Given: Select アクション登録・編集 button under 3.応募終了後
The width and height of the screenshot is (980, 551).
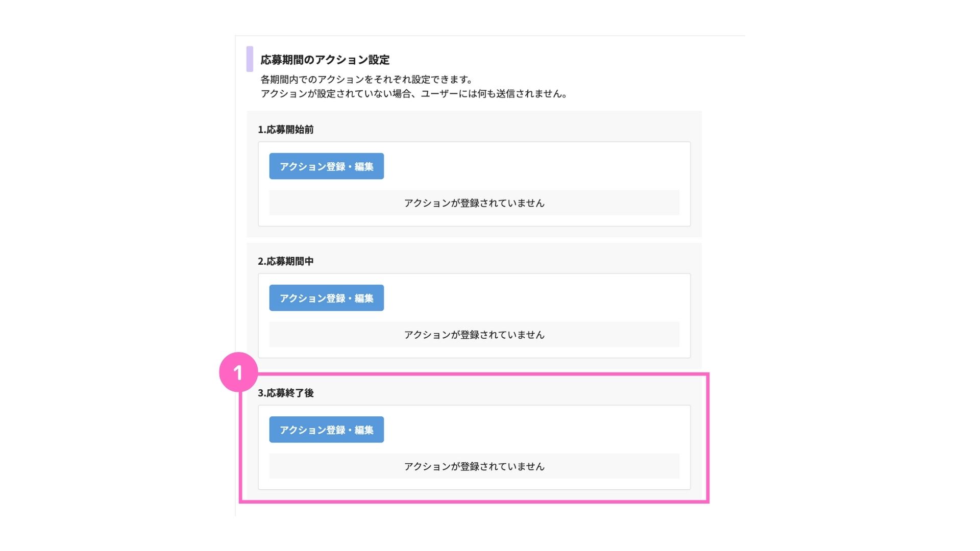Looking at the screenshot, I should pos(326,429).
